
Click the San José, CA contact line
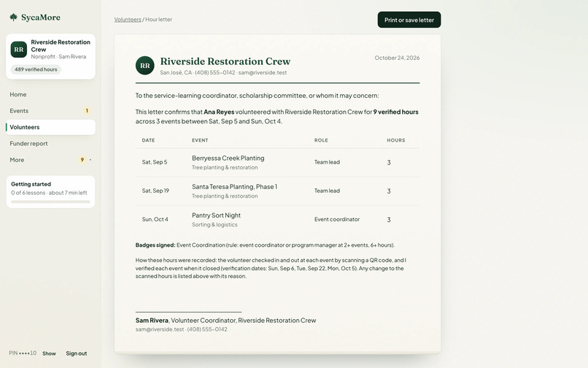coord(223,73)
